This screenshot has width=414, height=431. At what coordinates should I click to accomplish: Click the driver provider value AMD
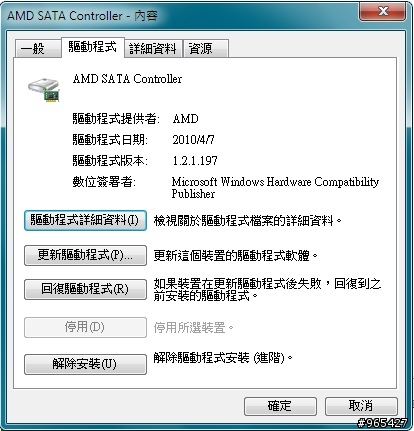tap(186, 119)
